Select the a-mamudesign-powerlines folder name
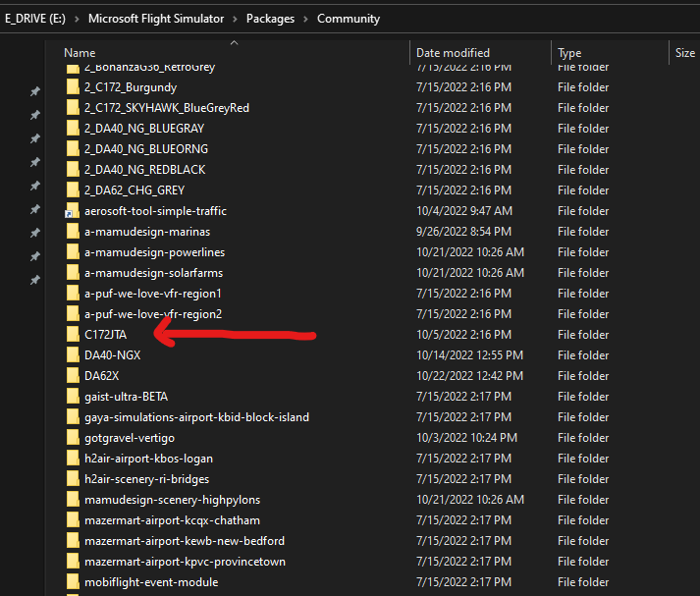Screen dimensions: 700x596 click(x=154, y=252)
